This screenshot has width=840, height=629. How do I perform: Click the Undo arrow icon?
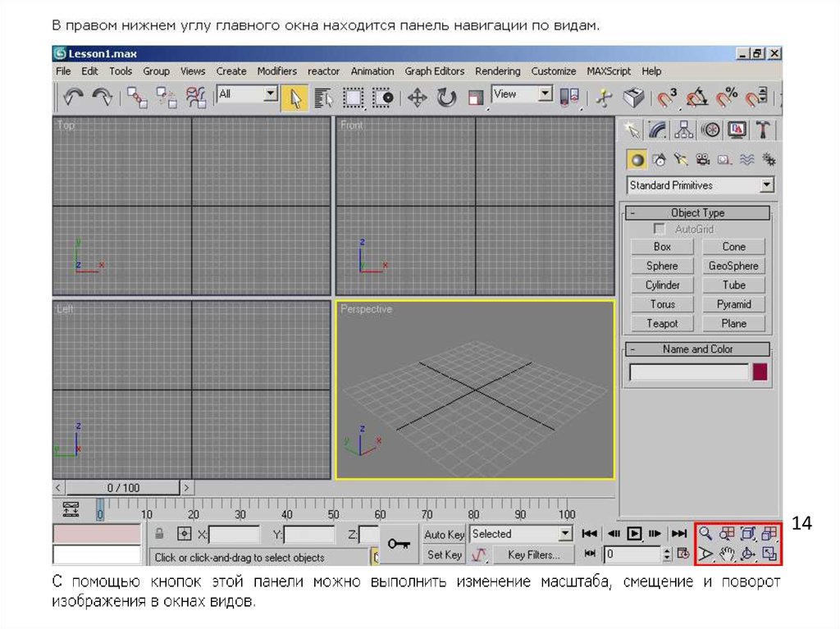pyautogui.click(x=74, y=98)
